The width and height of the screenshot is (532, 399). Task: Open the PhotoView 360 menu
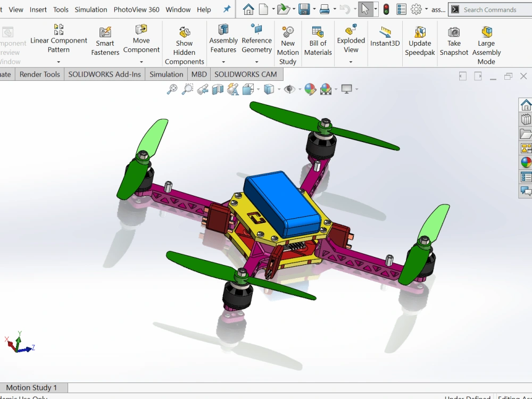[136, 10]
